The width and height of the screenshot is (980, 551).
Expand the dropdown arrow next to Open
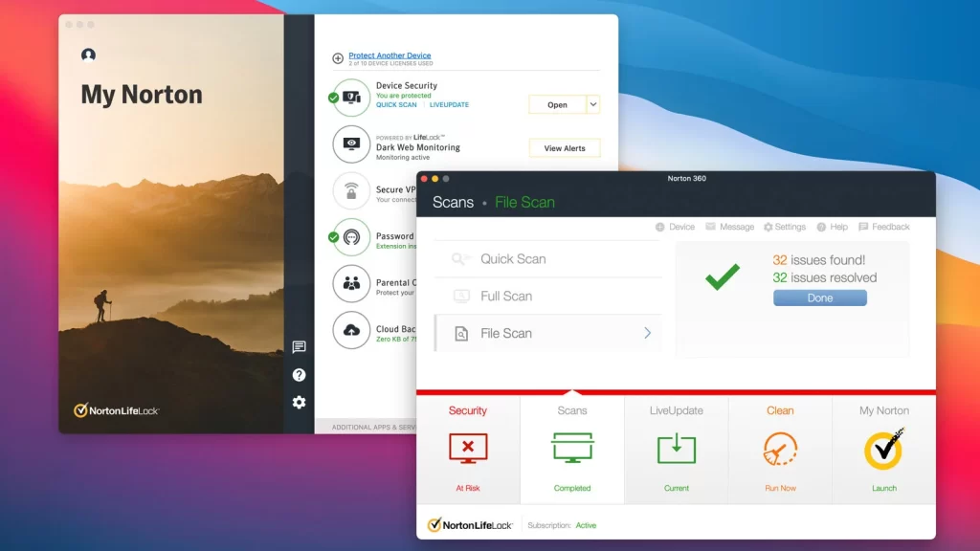tap(593, 104)
